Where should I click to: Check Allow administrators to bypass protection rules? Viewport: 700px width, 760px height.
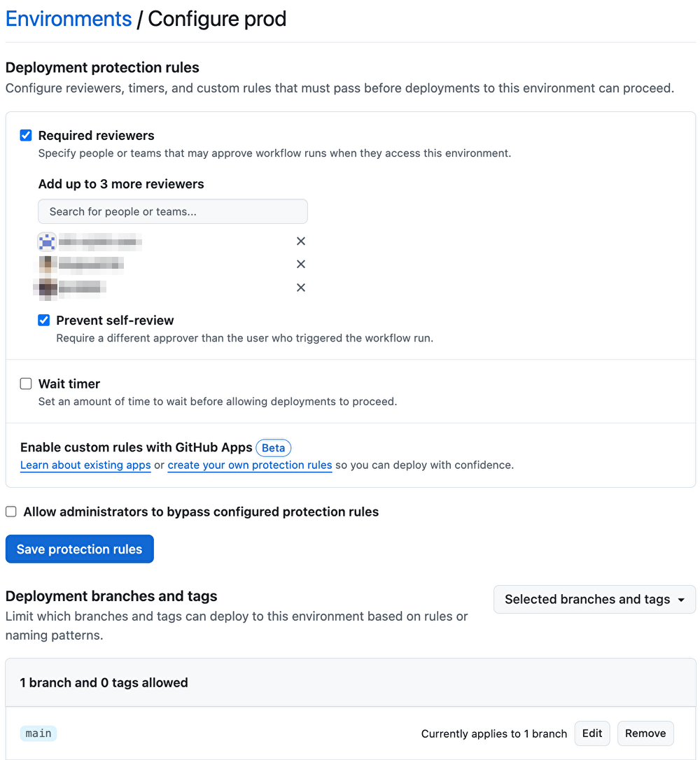[11, 512]
